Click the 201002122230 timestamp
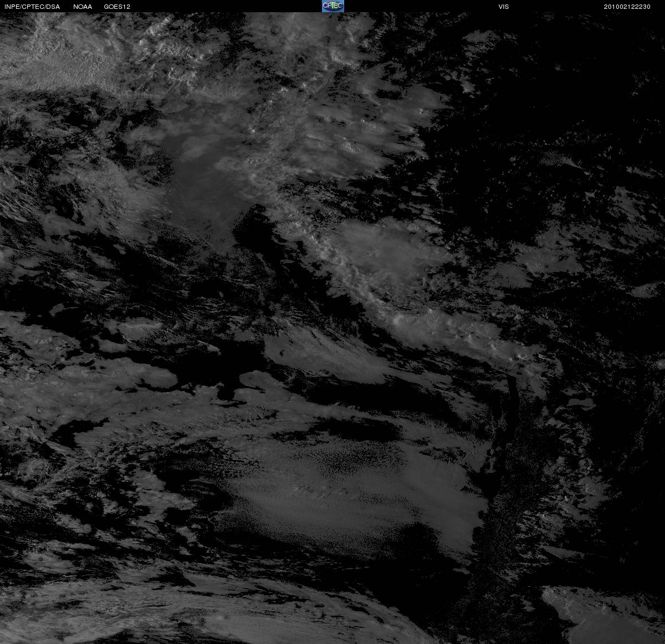665x644 pixels. click(x=627, y=7)
